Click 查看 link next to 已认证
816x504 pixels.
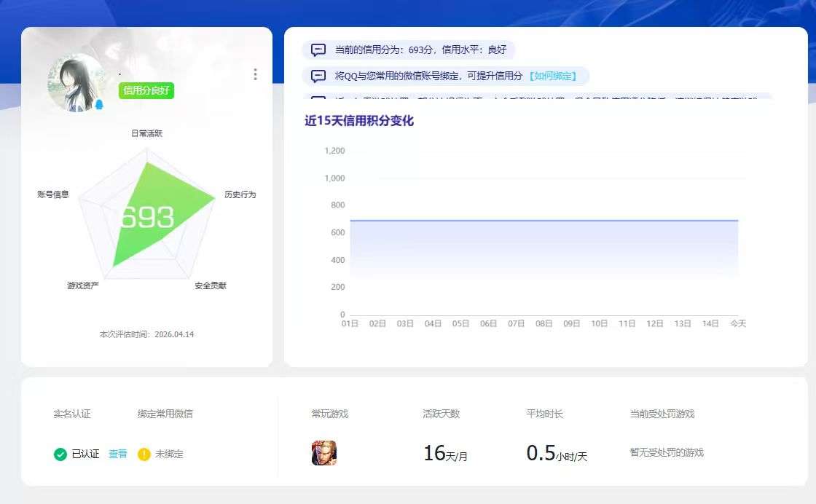coord(117,454)
